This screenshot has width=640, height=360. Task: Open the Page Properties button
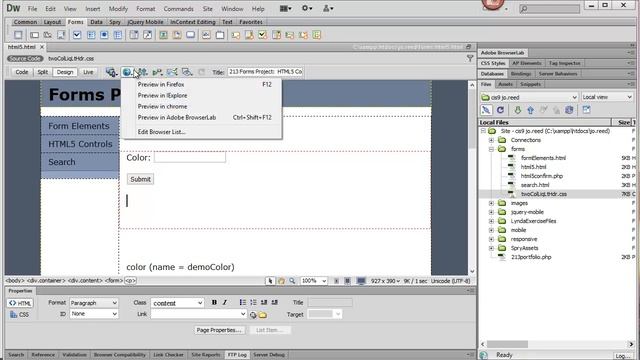tap(219, 330)
